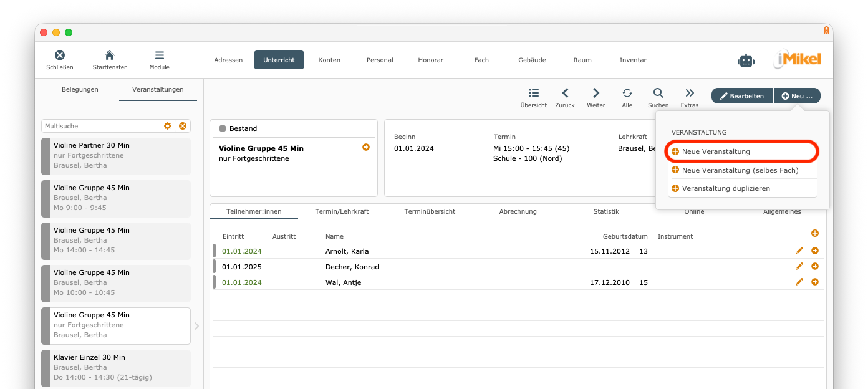This screenshot has width=868, height=389.
Task: Open the Neu ... dropdown button
Action: [x=797, y=96]
